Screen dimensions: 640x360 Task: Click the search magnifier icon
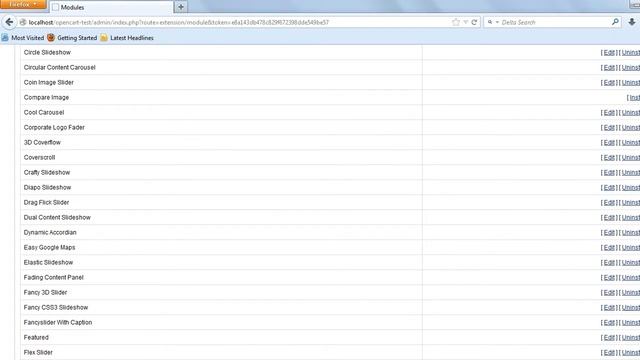click(x=615, y=22)
